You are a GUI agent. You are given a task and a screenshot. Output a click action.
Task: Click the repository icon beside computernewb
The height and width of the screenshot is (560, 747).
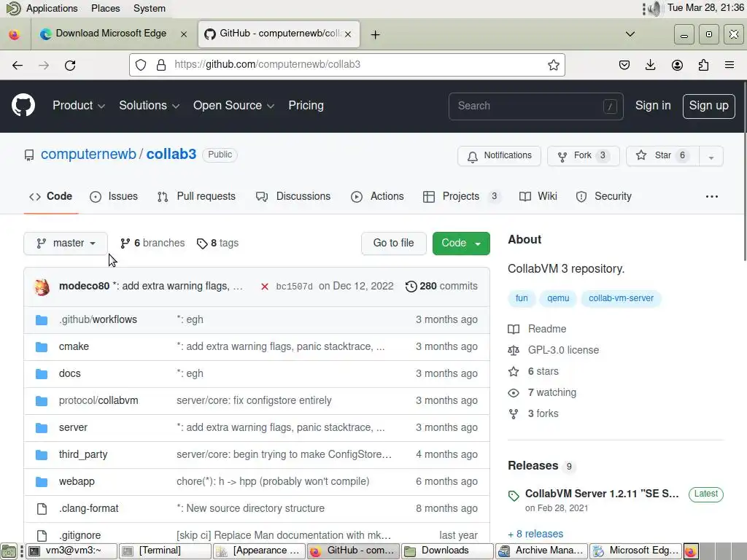click(29, 155)
